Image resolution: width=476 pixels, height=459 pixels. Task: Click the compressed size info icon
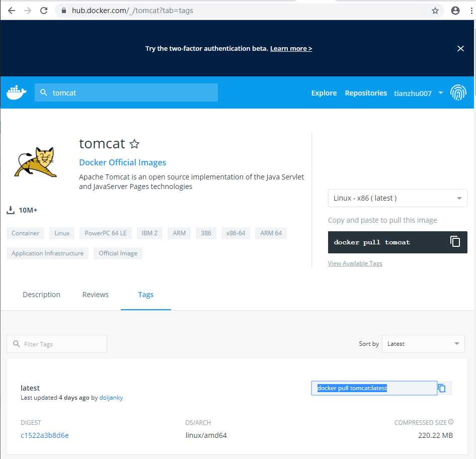tap(451, 422)
